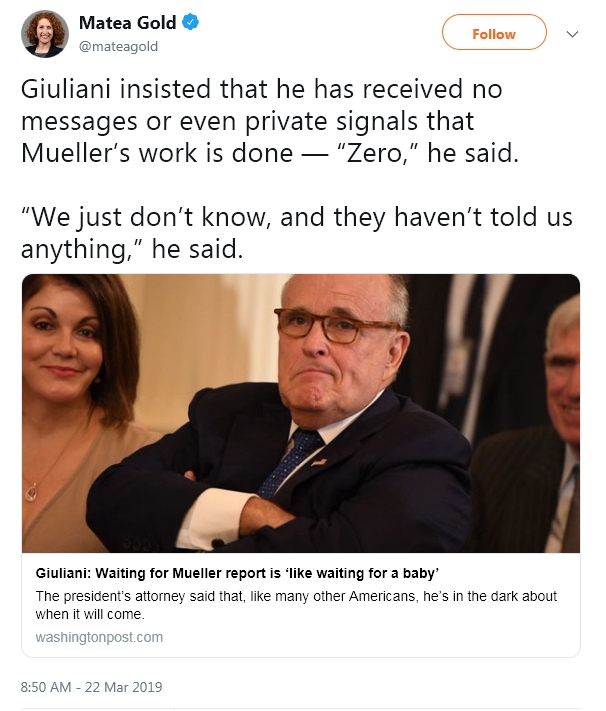Go to the washingtonpost.com source link
The width and height of the screenshot is (606, 711).
(x=99, y=636)
